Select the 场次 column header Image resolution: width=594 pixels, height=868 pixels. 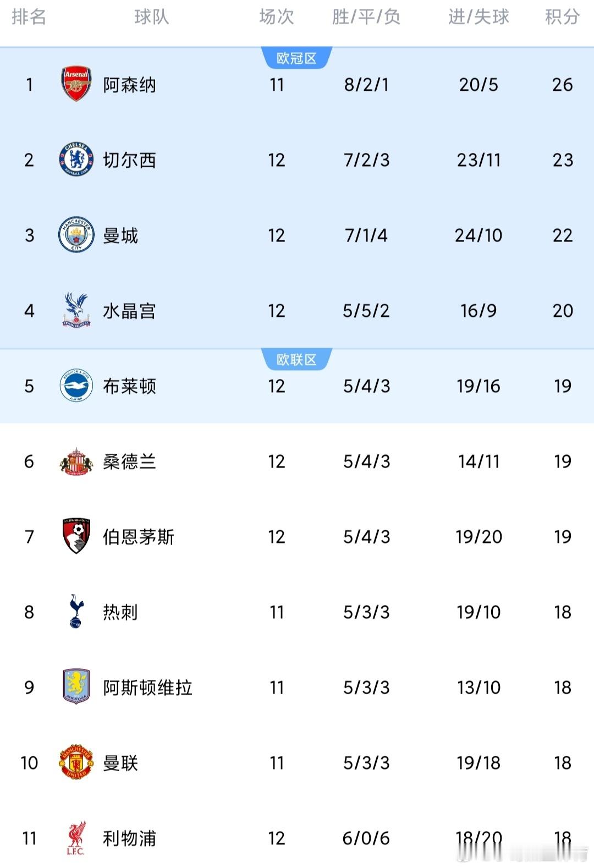[x=277, y=17]
